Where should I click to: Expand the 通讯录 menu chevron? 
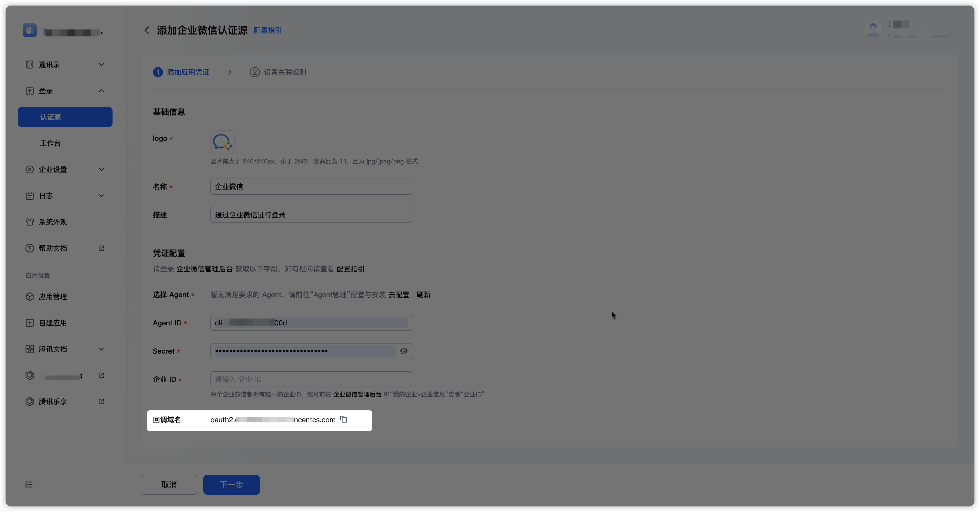pos(102,65)
